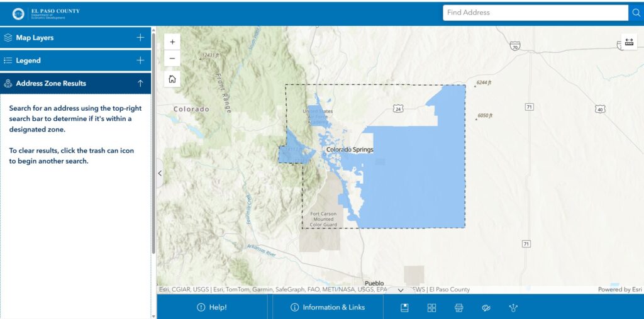Click the search magnifier icon
644x319 pixels.
click(635, 13)
